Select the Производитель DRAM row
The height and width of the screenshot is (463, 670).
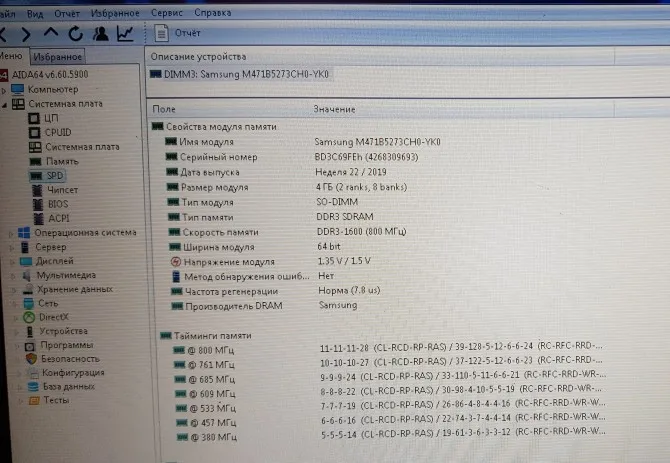tap(264, 306)
